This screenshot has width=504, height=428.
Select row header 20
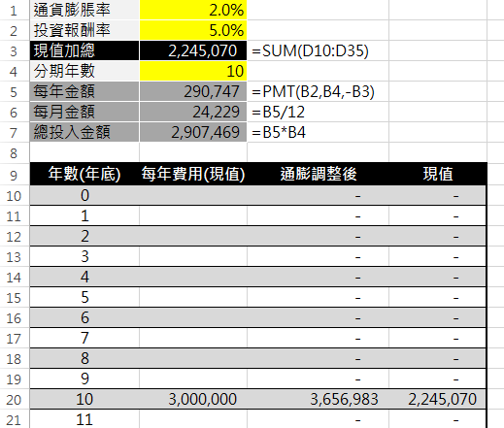(x=14, y=400)
